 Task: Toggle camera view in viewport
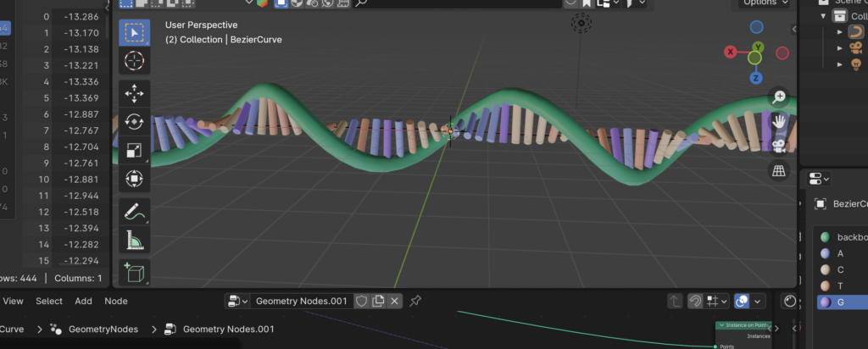[x=779, y=146]
